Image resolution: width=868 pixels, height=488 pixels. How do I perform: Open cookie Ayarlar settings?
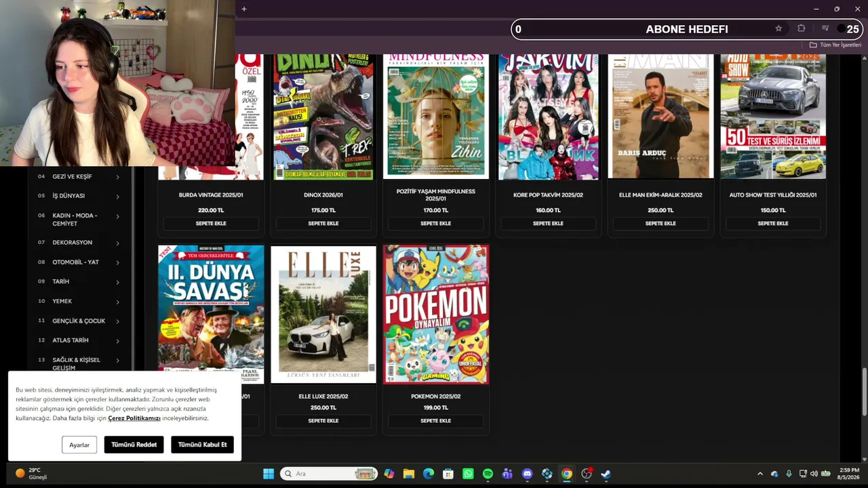coord(79,445)
